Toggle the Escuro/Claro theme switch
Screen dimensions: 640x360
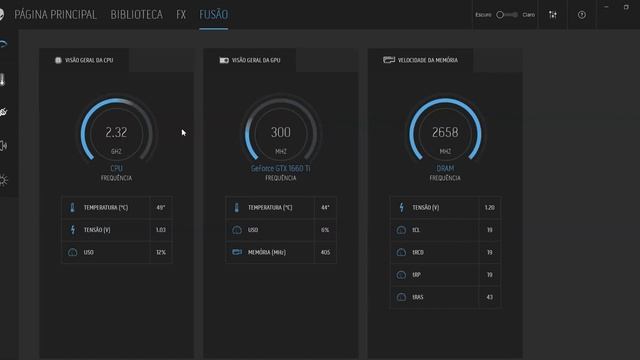click(x=507, y=15)
